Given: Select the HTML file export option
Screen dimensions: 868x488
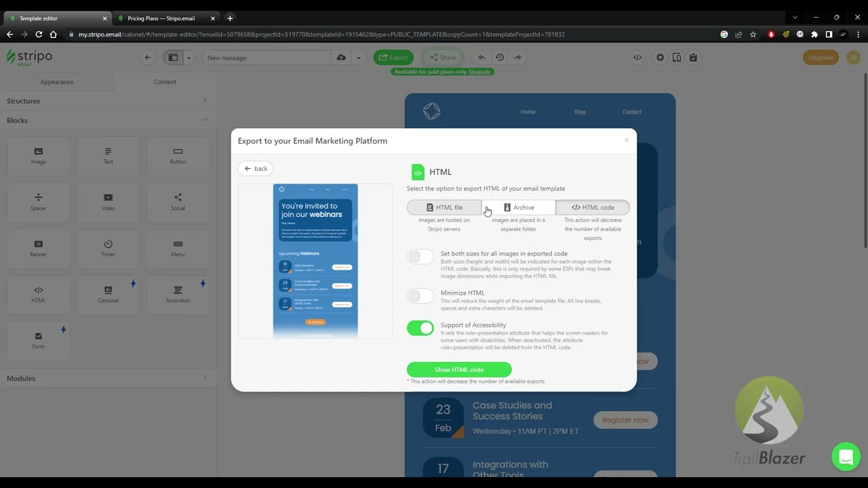Looking at the screenshot, I should pos(444,207).
